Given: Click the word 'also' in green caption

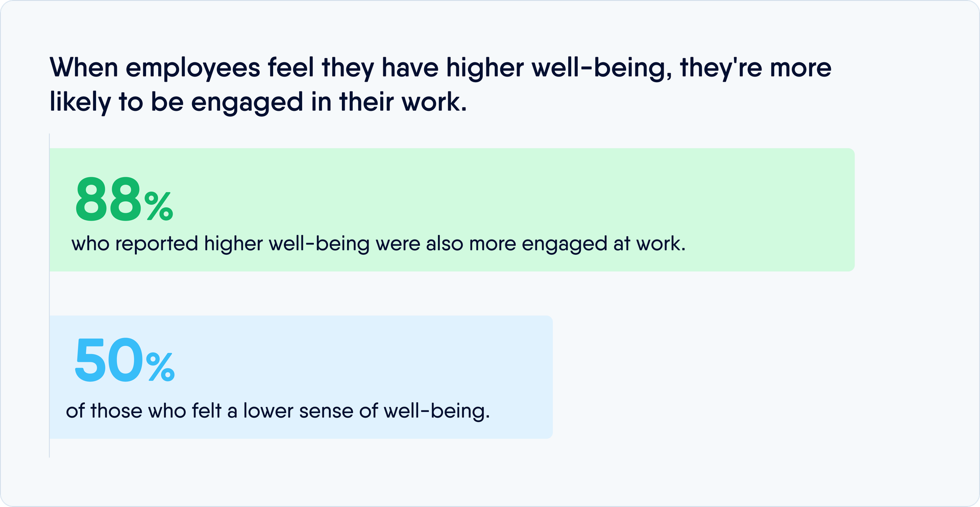Looking at the screenshot, I should (444, 244).
